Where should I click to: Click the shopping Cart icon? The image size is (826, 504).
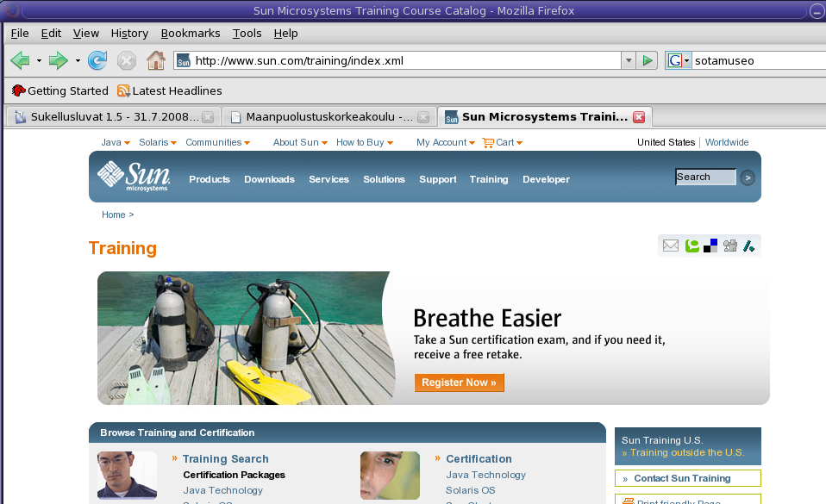coord(488,143)
